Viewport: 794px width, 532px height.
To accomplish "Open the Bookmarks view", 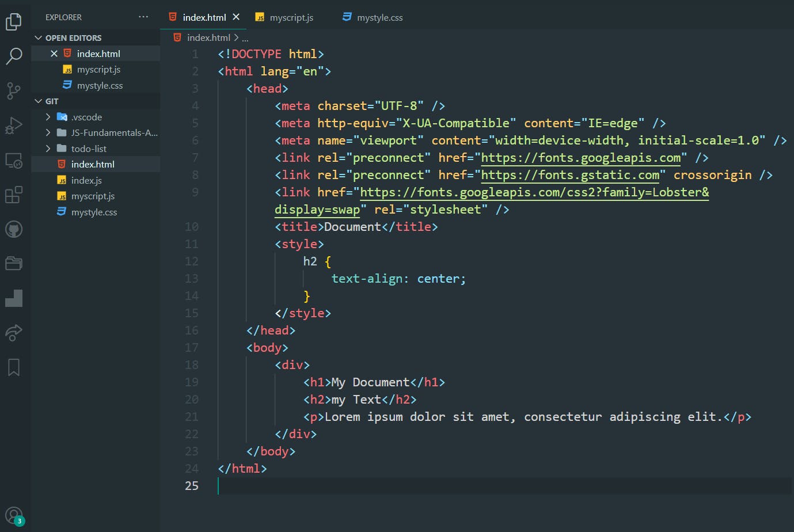I will pos(13,367).
